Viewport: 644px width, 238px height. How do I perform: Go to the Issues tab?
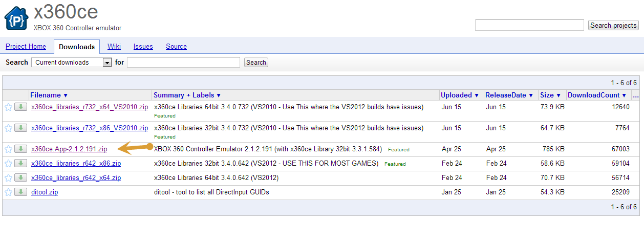pyautogui.click(x=143, y=47)
